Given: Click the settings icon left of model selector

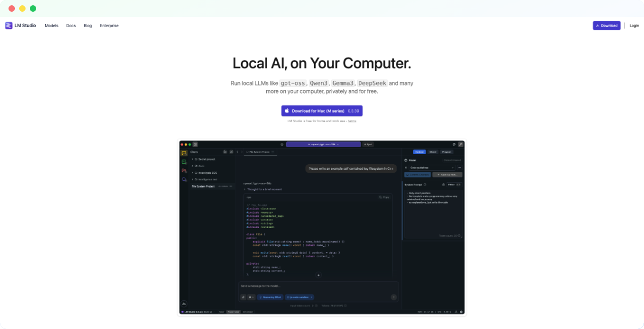Looking at the screenshot, I should [x=282, y=145].
